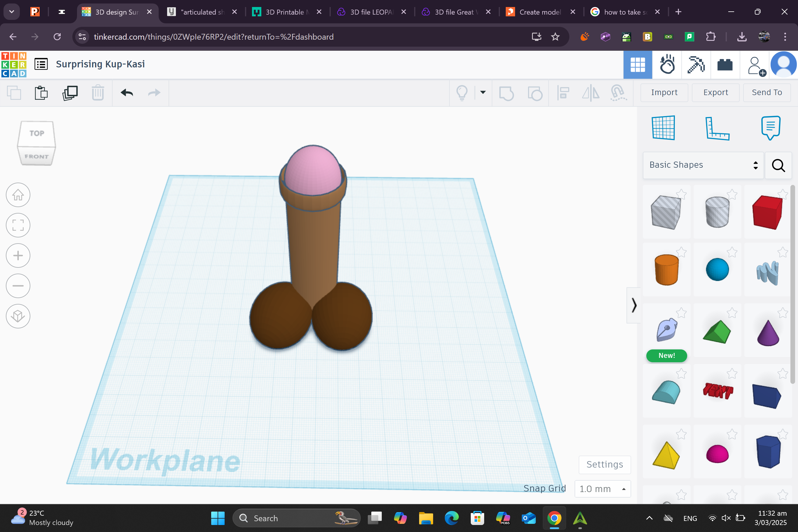The height and width of the screenshot is (532, 798).
Task: Favorite the orange Cylinder star
Action: (x=681, y=252)
